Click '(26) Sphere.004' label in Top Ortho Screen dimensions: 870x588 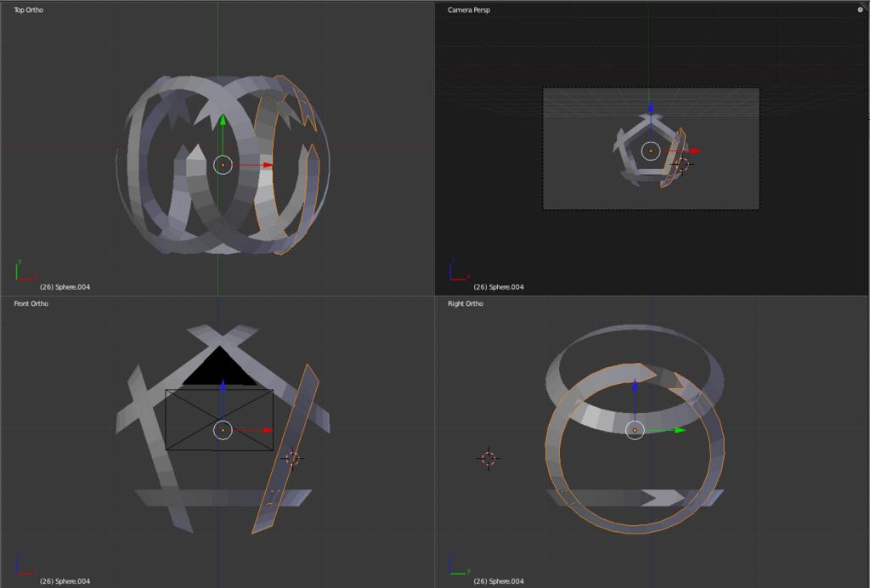tap(65, 287)
